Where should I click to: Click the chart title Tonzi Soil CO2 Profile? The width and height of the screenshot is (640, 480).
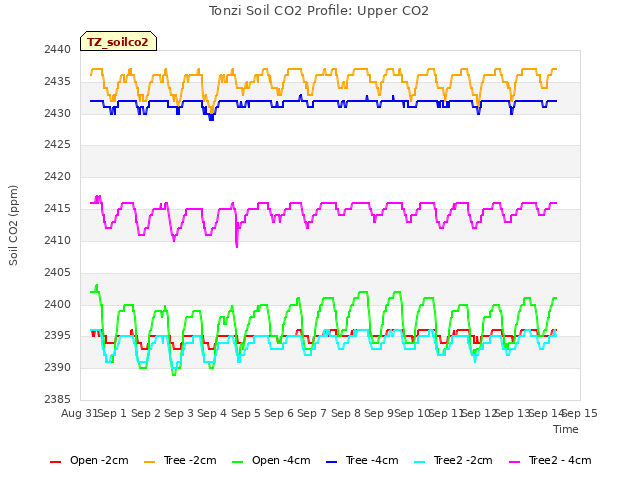[318, 11]
